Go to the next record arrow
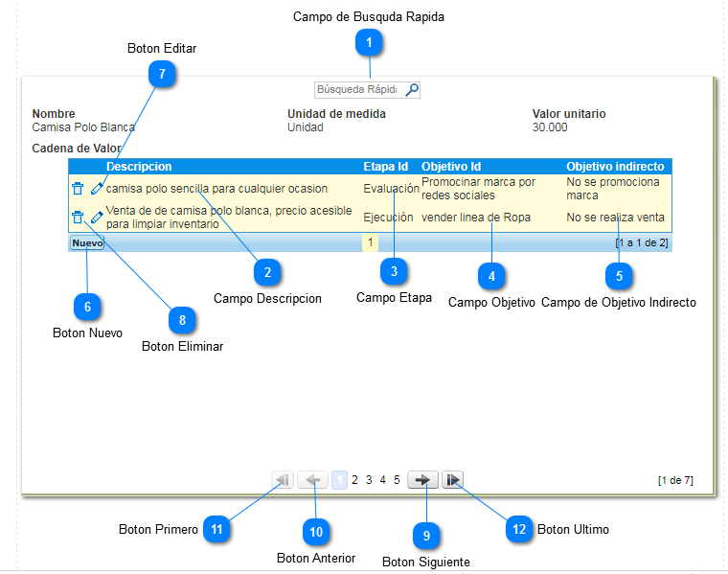728x574 pixels. click(422, 480)
